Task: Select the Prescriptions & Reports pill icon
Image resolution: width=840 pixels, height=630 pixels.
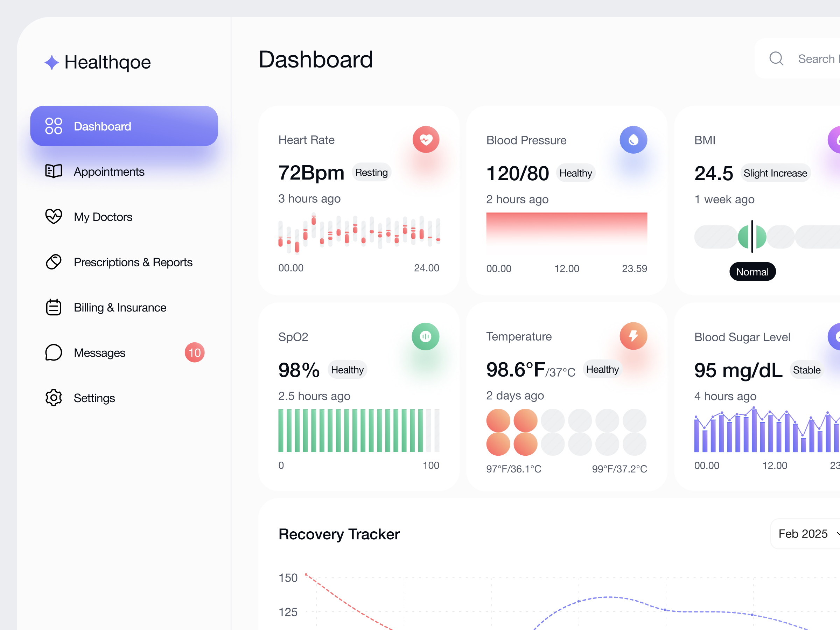Action: pos(54,262)
